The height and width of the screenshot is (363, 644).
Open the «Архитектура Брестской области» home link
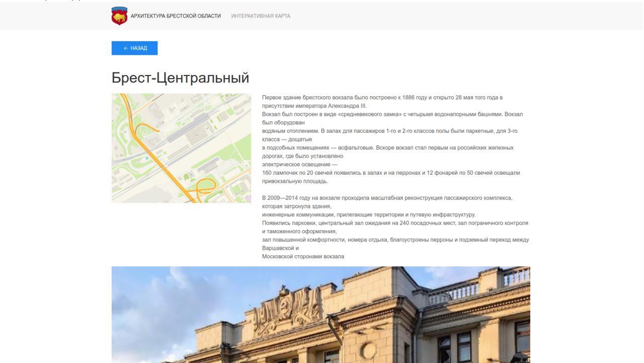[x=176, y=16]
